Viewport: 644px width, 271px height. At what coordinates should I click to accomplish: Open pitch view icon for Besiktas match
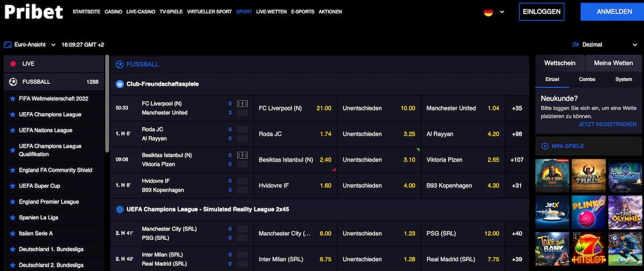(x=243, y=155)
